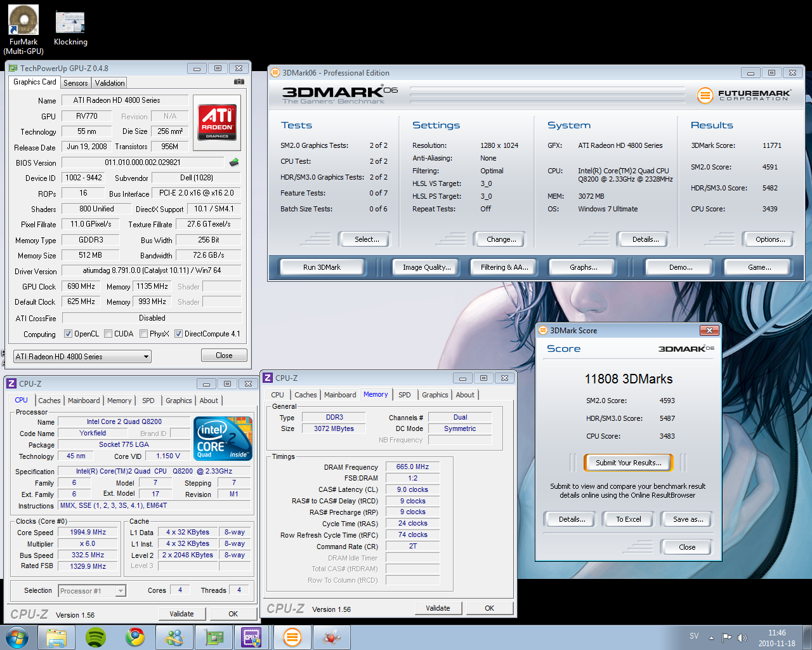
Task: Click the BIOS Version field in GPU-Z
Action: coord(143,162)
